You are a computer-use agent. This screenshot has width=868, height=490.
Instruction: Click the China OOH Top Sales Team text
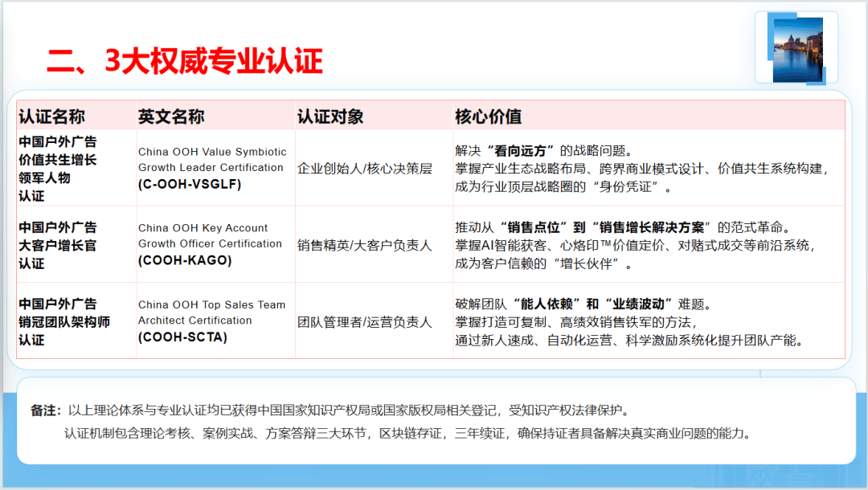point(211,304)
